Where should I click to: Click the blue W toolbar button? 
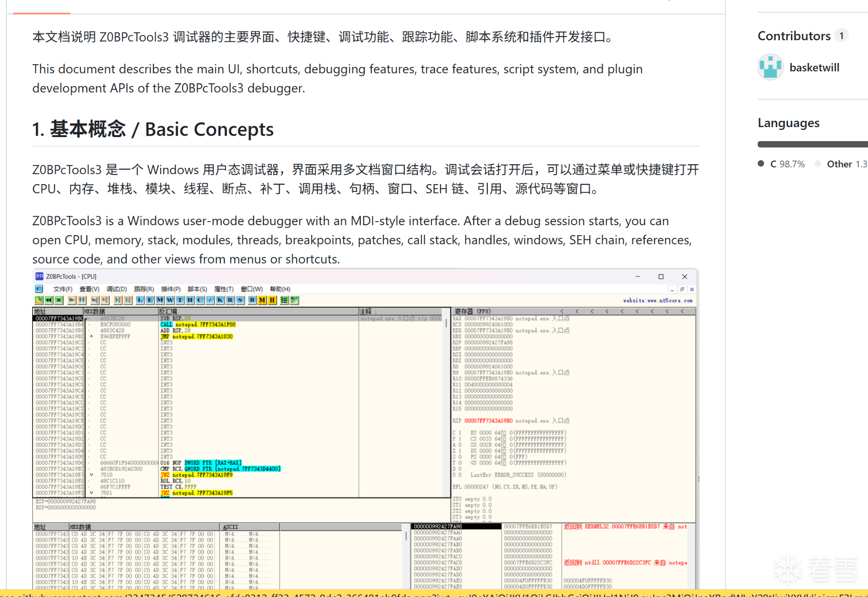pyautogui.click(x=170, y=300)
